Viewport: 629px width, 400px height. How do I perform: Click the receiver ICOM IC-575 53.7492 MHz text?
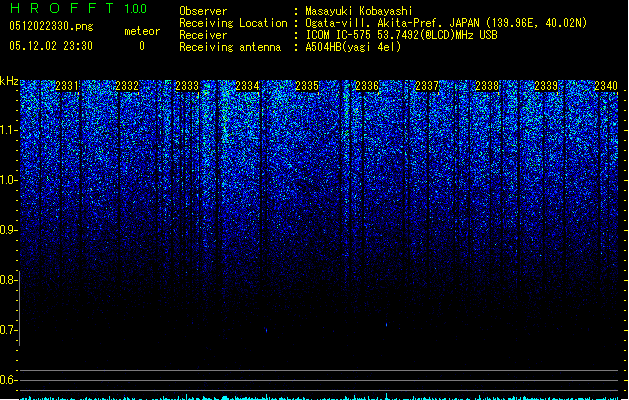click(x=402, y=35)
